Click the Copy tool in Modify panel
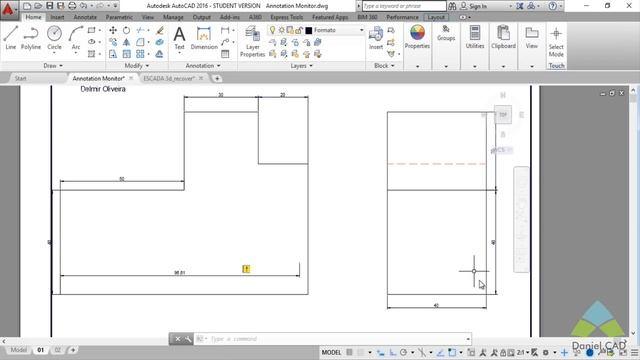The image size is (640, 360). (x=113, y=42)
